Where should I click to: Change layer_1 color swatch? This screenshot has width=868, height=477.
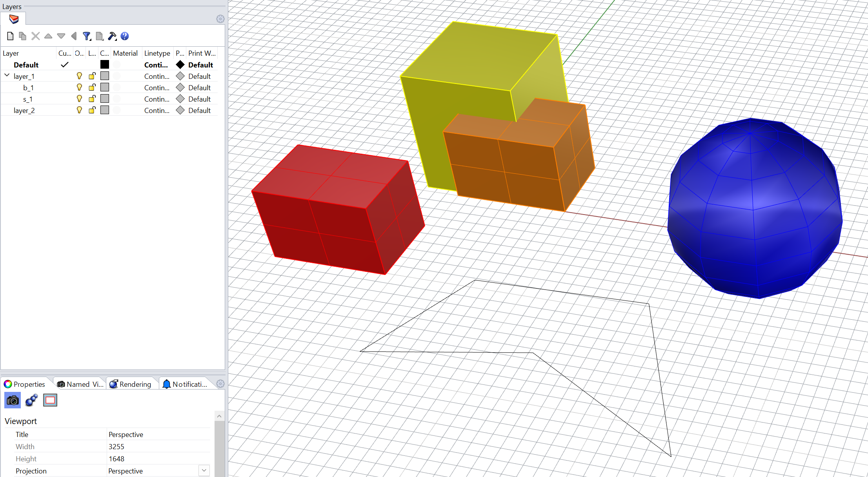pyautogui.click(x=105, y=76)
